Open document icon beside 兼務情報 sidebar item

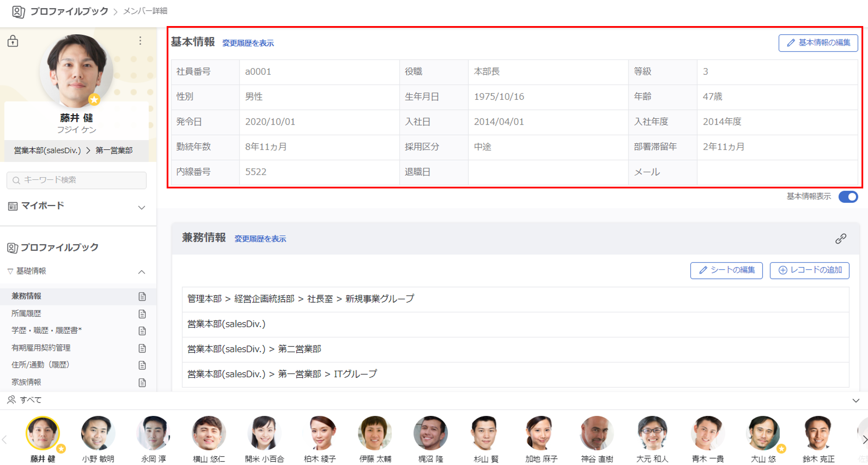142,297
